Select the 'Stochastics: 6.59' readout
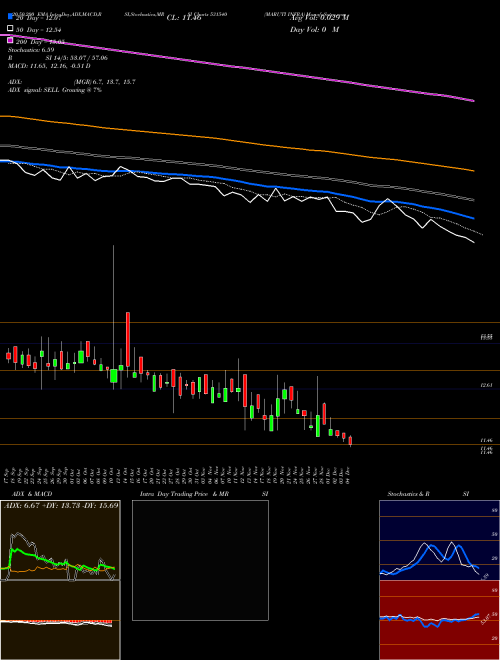Image resolution: width=500 pixels, height=660 pixels. click(31, 50)
